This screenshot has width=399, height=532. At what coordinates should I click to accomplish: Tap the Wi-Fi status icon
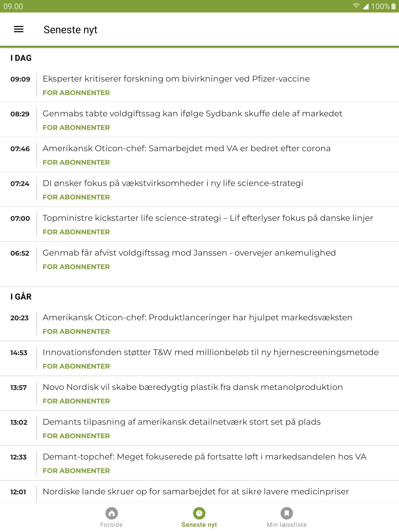[356, 6]
